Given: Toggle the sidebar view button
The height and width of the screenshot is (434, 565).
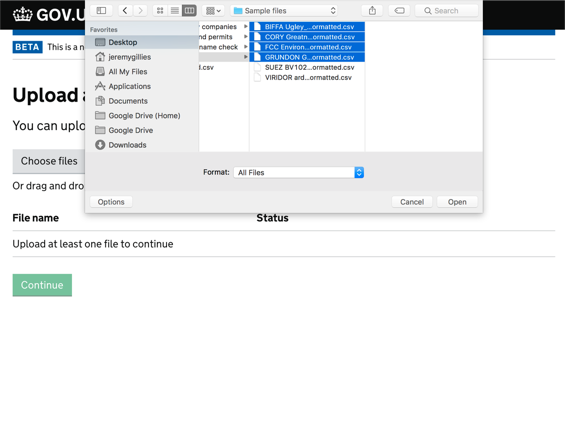Looking at the screenshot, I should (x=101, y=10).
